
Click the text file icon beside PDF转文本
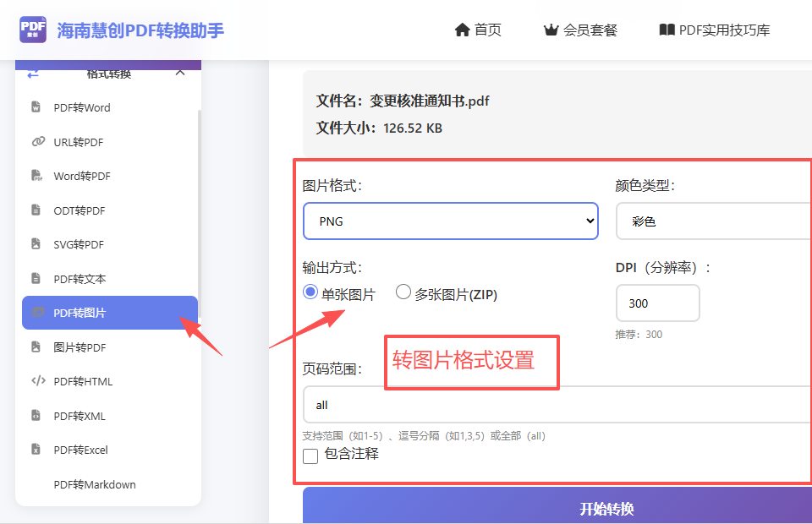(36, 279)
